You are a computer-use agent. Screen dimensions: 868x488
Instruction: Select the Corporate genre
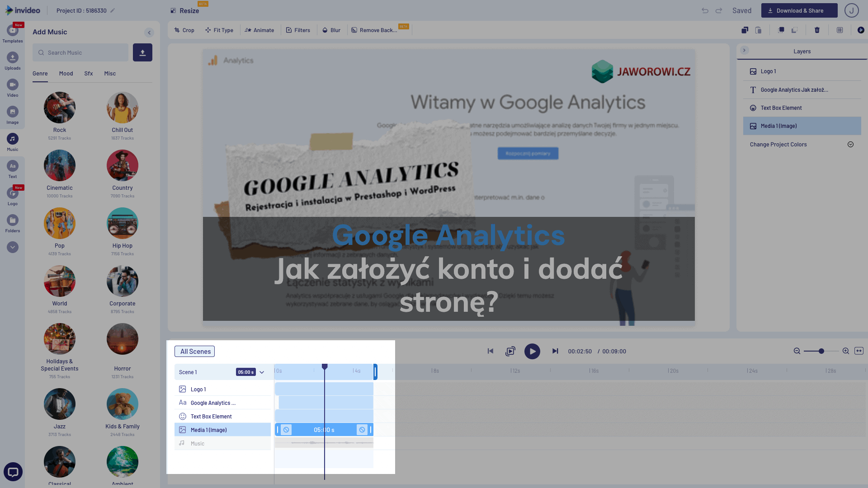[123, 281]
